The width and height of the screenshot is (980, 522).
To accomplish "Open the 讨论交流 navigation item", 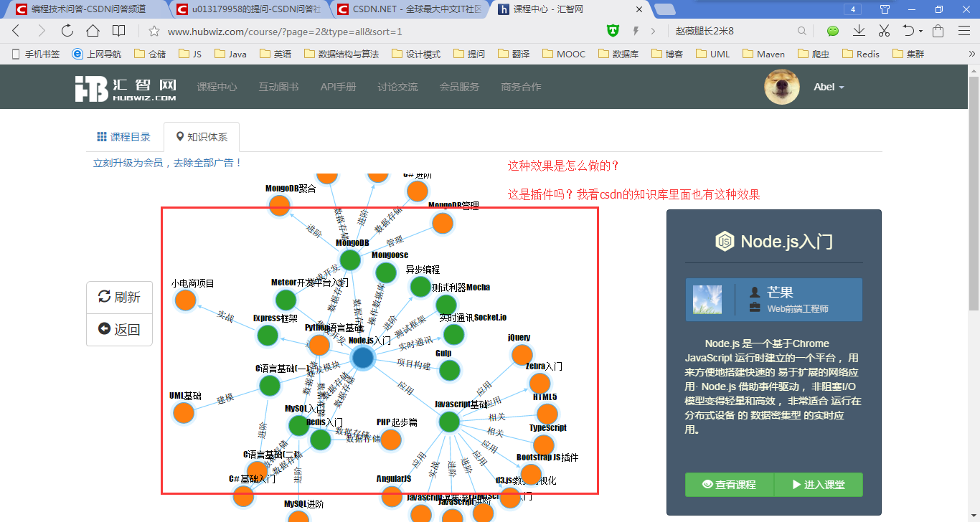I will point(397,87).
